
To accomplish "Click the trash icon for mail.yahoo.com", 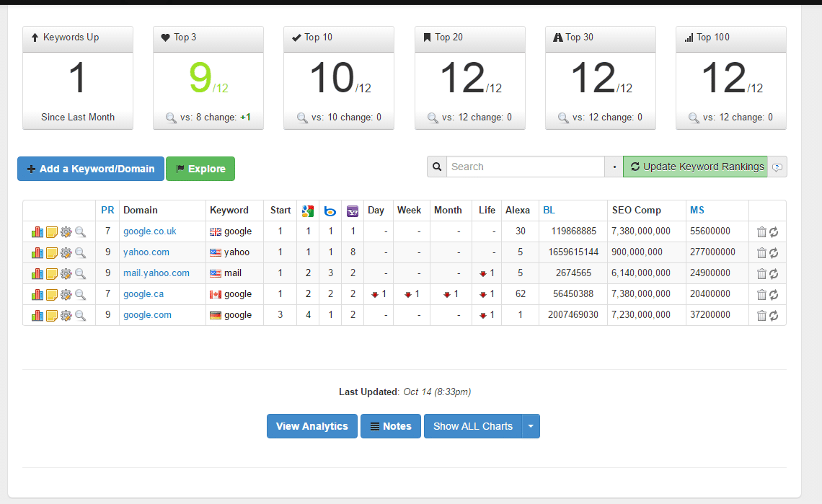I will tap(761, 274).
